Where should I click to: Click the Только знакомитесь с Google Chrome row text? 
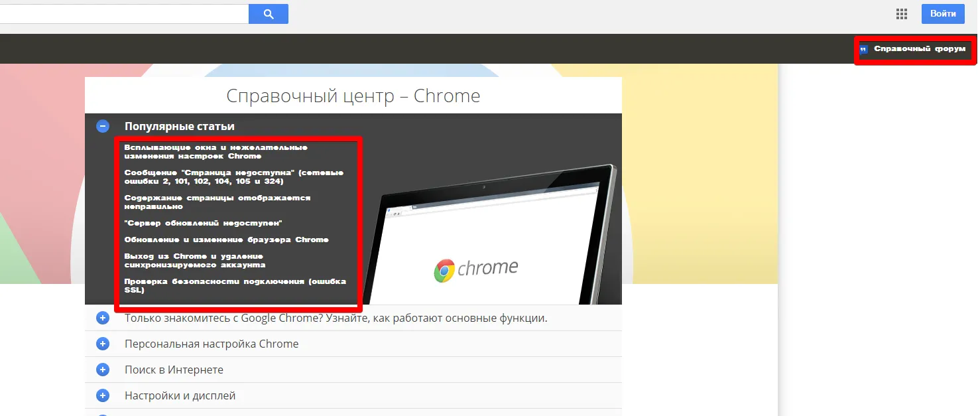[336, 318]
